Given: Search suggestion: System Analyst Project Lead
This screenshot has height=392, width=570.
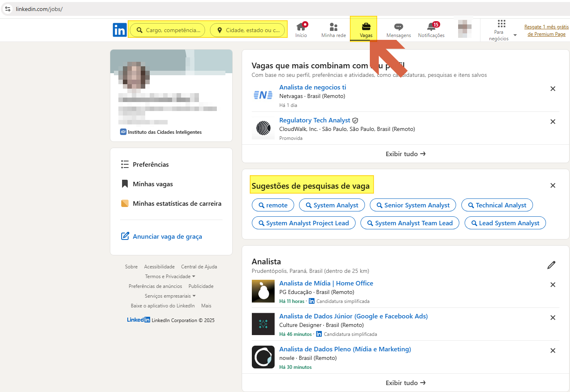Looking at the screenshot, I should [304, 223].
